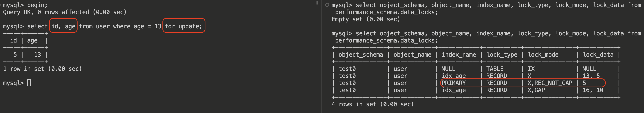Click the "4 rows in set" result line
Image resolution: width=644 pixels, height=113 pixels.
pos(373,104)
